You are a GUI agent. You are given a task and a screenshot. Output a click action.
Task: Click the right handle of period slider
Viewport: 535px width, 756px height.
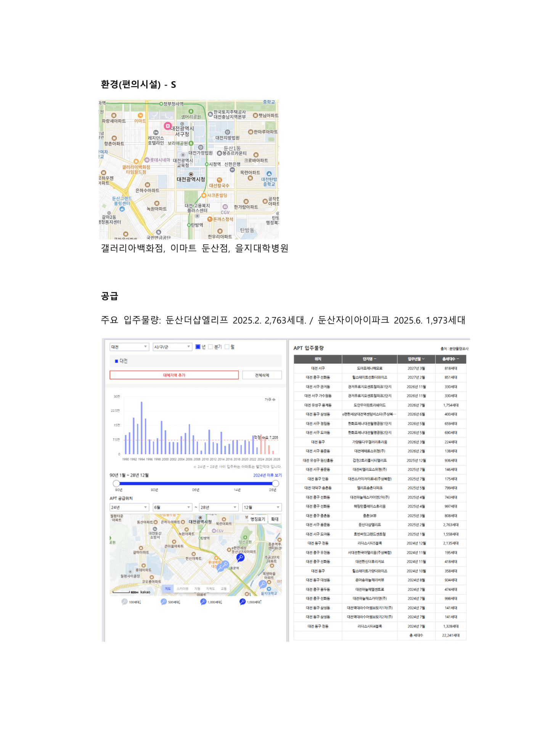pos(275,483)
